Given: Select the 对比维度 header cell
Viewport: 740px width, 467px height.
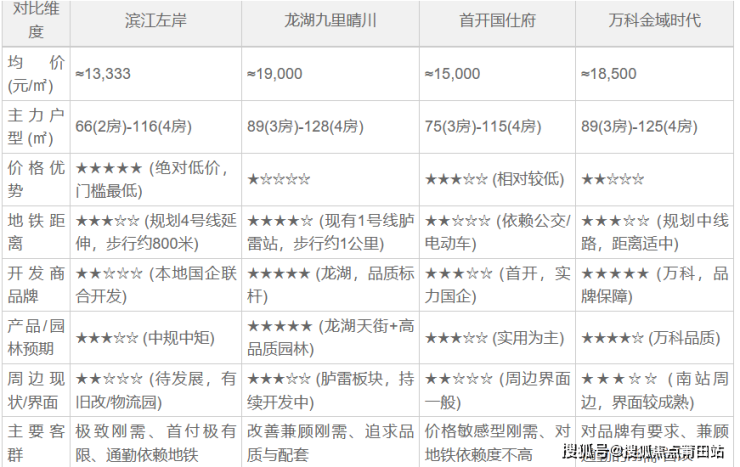Looking at the screenshot, I should pos(36,23).
